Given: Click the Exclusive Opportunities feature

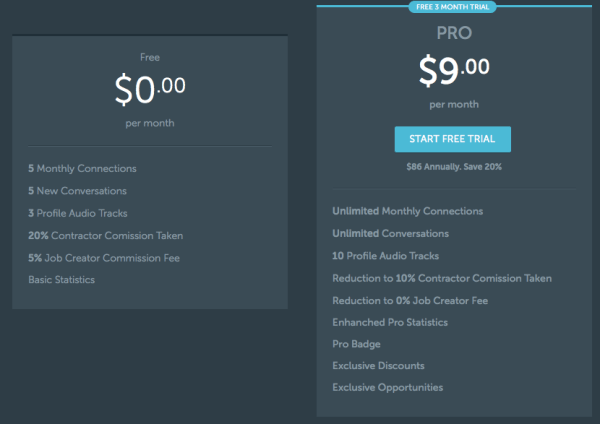Looking at the screenshot, I should [x=387, y=387].
